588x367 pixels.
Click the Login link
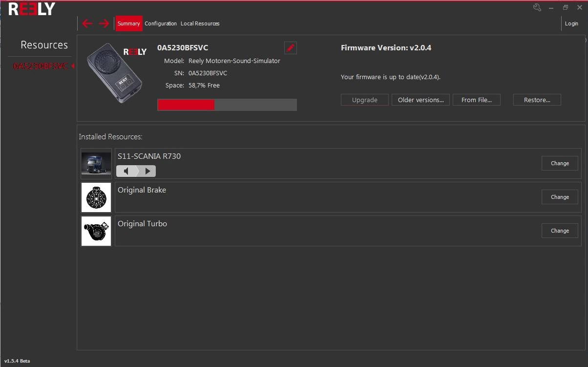[571, 23]
